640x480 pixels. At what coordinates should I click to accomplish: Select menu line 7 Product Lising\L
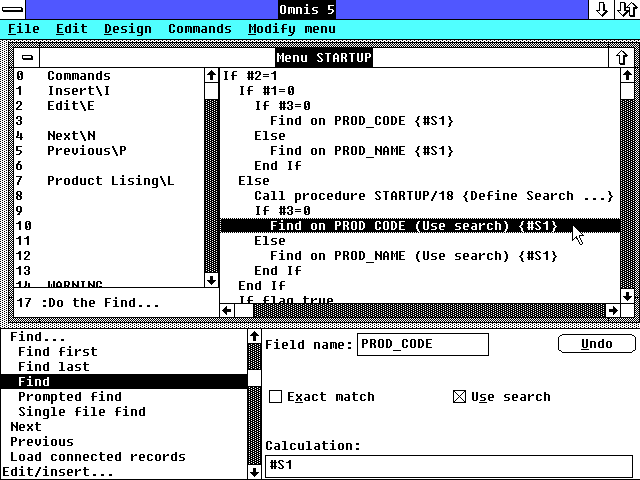tap(109, 181)
